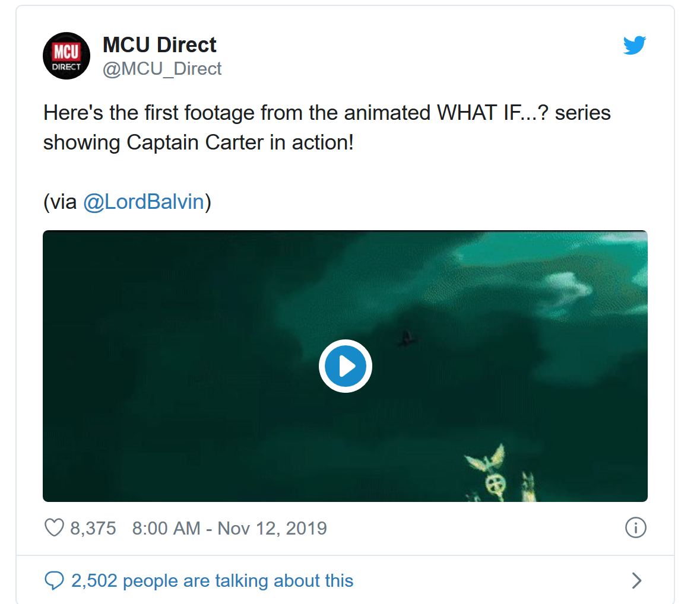Open the @LordBalvin profile link
The width and height of the screenshot is (700, 604).
tap(144, 202)
